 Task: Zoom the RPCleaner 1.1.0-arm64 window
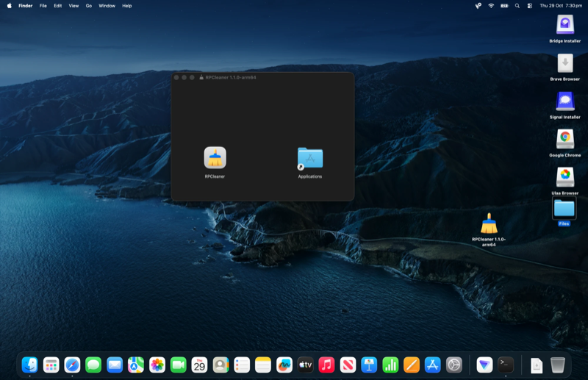coord(192,77)
